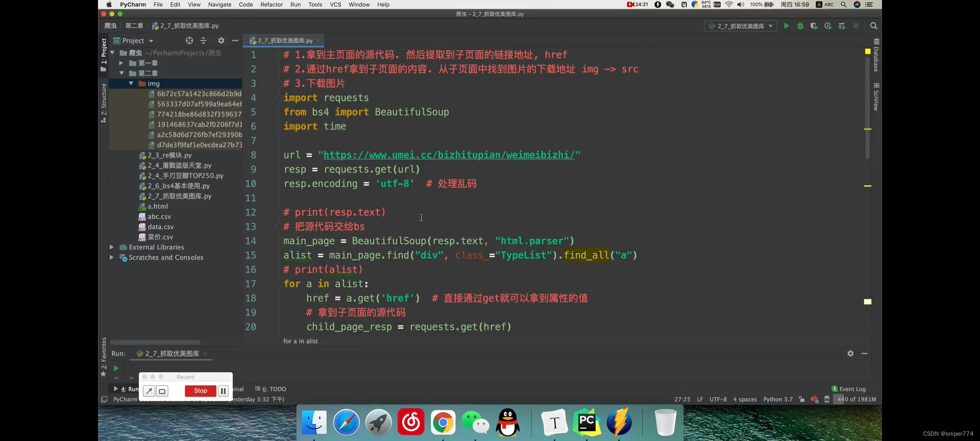The width and height of the screenshot is (980, 441).
Task: Expand the 第一章 folder
Action: tap(121, 63)
